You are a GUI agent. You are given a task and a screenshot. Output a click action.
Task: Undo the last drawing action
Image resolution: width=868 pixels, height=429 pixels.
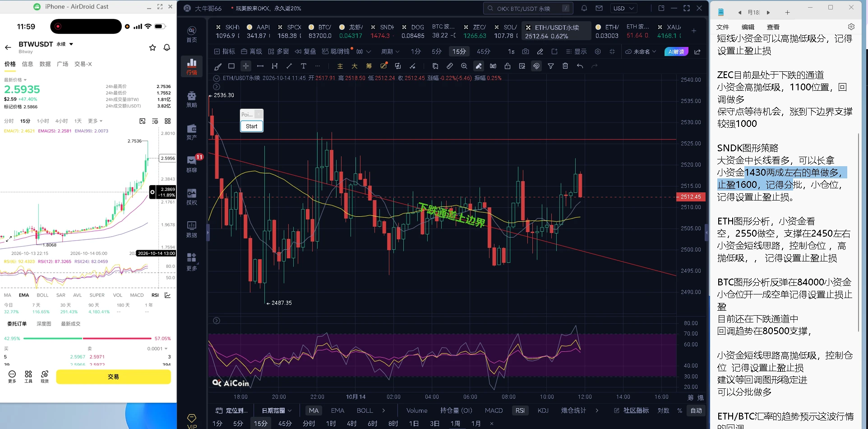pyautogui.click(x=580, y=66)
